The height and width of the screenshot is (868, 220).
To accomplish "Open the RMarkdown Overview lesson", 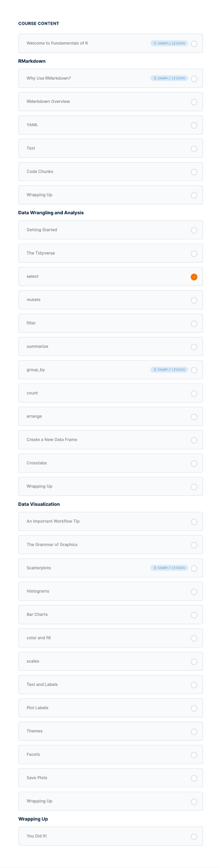I will (111, 101).
